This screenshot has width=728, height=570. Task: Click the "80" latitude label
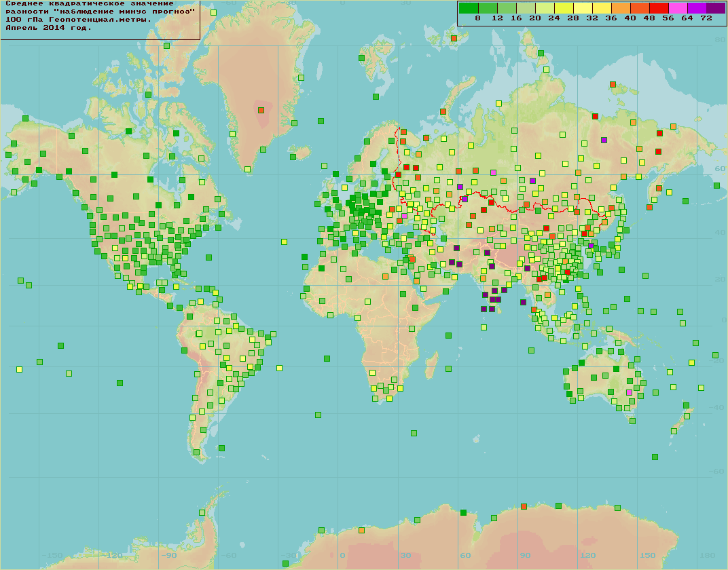pyautogui.click(x=720, y=40)
